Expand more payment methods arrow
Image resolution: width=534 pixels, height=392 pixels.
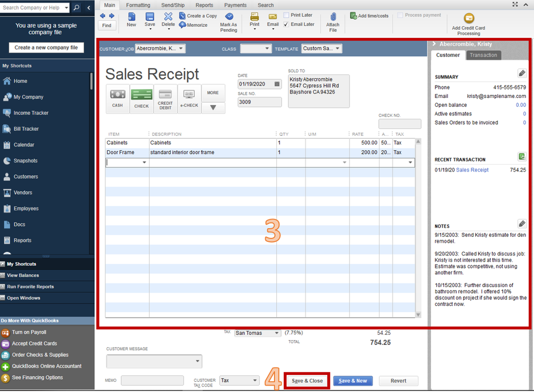click(213, 107)
